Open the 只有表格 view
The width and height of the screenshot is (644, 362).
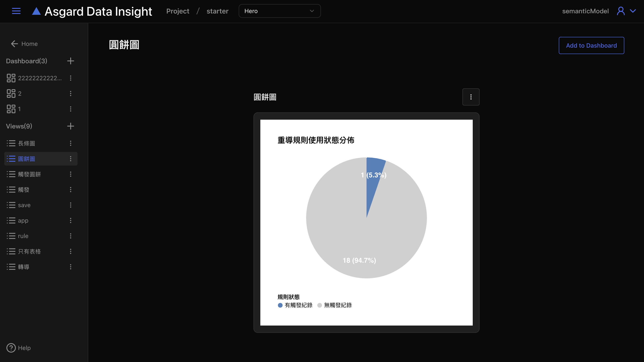click(29, 251)
